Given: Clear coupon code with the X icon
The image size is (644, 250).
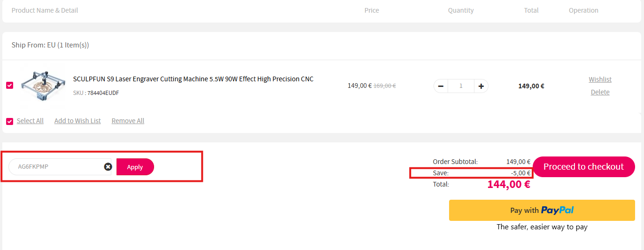Looking at the screenshot, I should (x=108, y=167).
